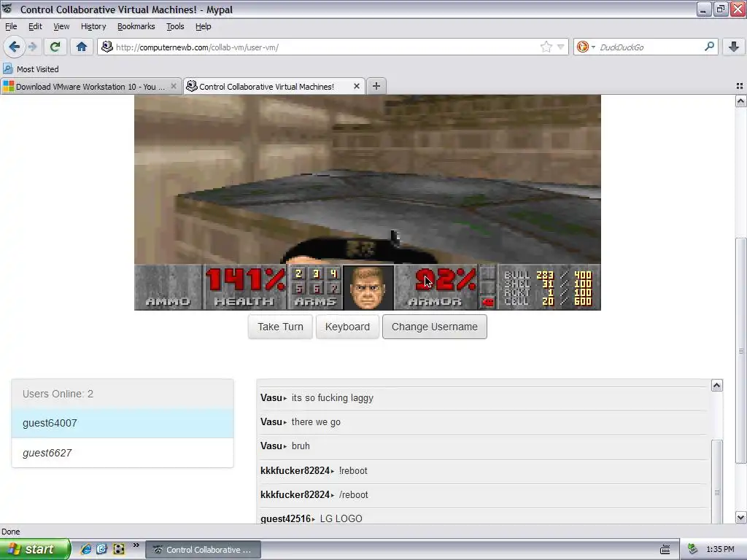The height and width of the screenshot is (560, 747).
Task: Select the Control Collaborative Virtual Machines tab
Action: 267,86
